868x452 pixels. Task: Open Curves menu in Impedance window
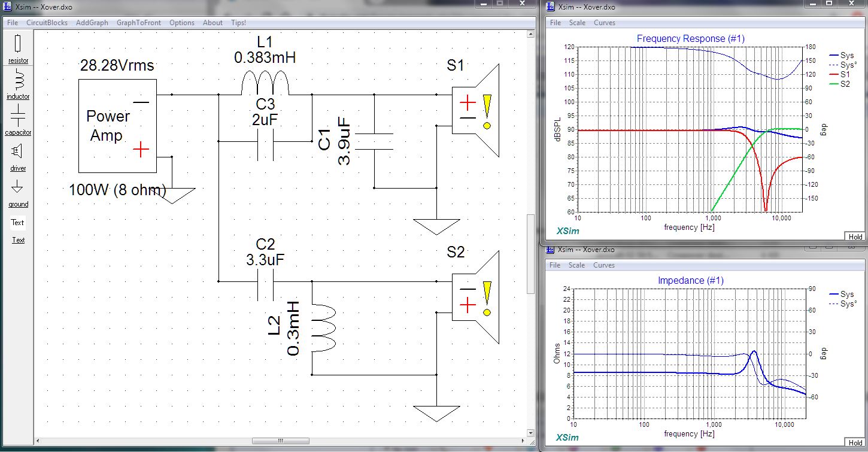604,265
